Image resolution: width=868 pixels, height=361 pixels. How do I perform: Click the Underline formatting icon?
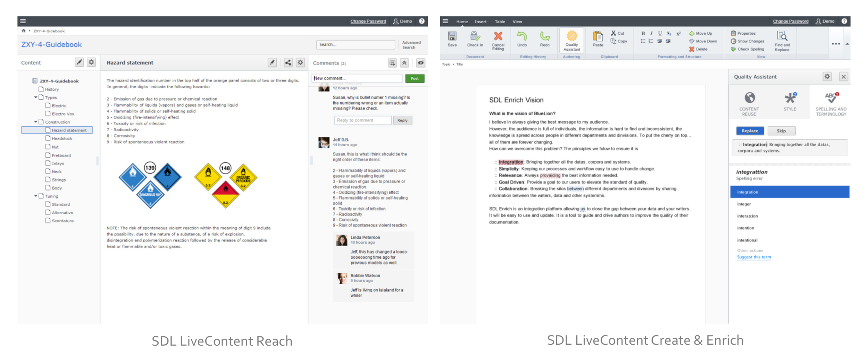(x=660, y=33)
